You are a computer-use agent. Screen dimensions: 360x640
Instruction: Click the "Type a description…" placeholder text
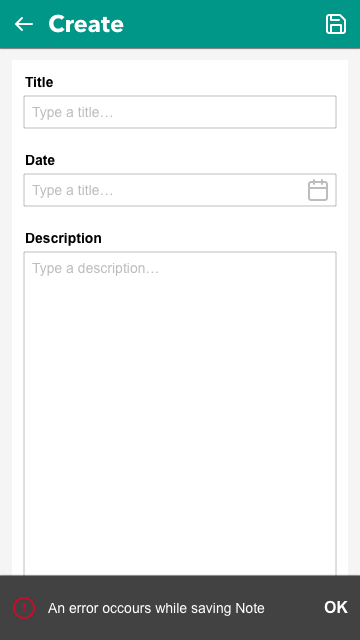pyautogui.click(x=96, y=268)
